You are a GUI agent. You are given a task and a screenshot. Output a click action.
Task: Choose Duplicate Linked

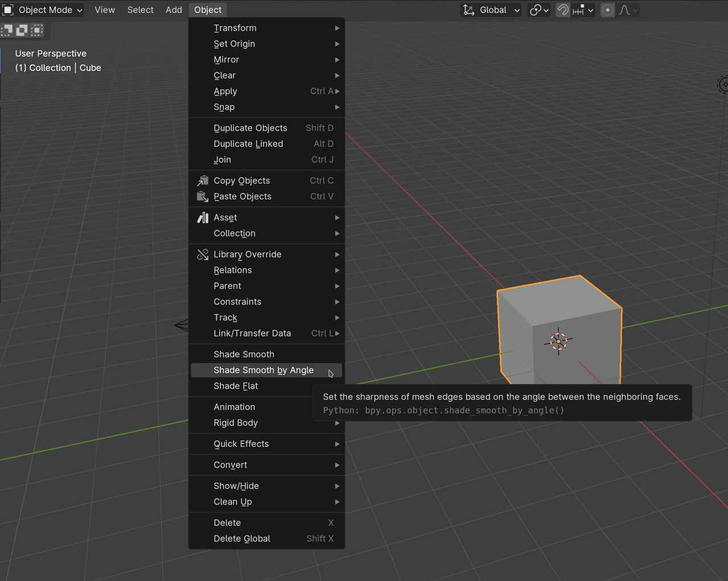266,144
